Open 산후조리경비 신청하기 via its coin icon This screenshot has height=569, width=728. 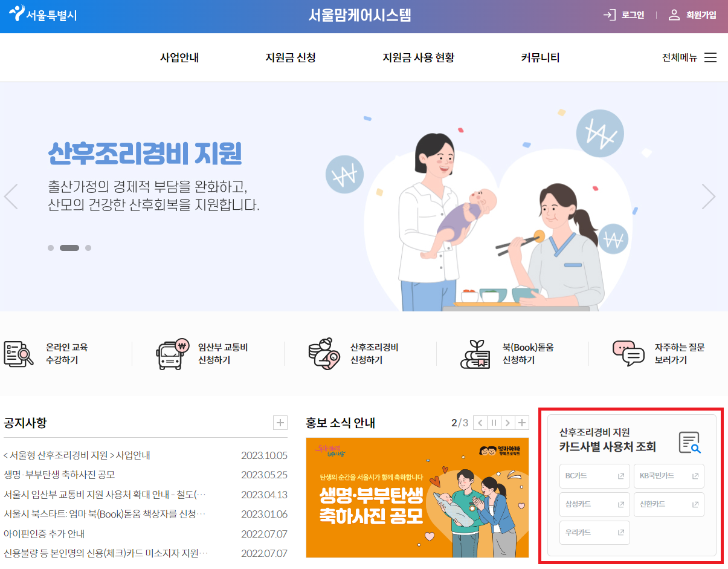(x=324, y=354)
